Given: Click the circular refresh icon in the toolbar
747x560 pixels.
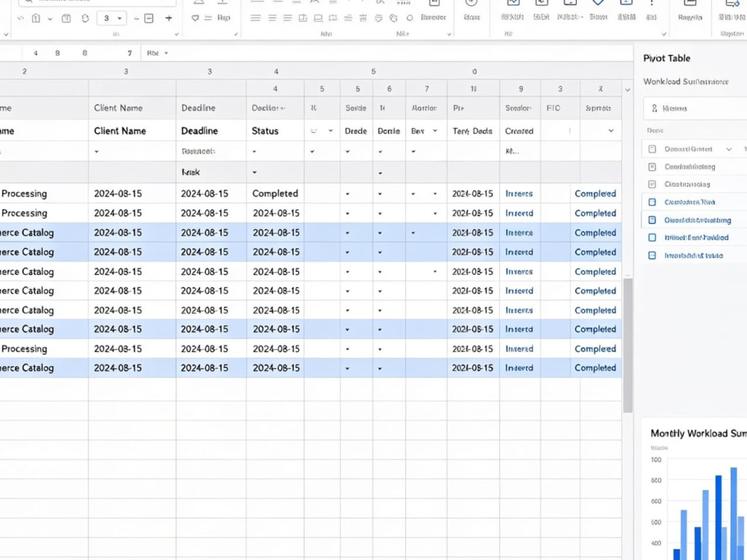Looking at the screenshot, I should point(85,18).
